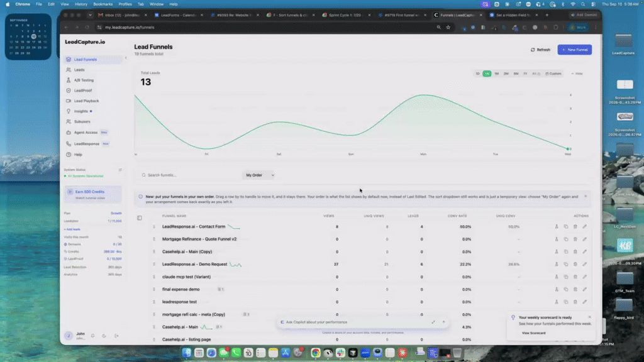Duplicate the LeadResponse.ai Contact Form funnel
The image size is (644, 362).
(566, 226)
